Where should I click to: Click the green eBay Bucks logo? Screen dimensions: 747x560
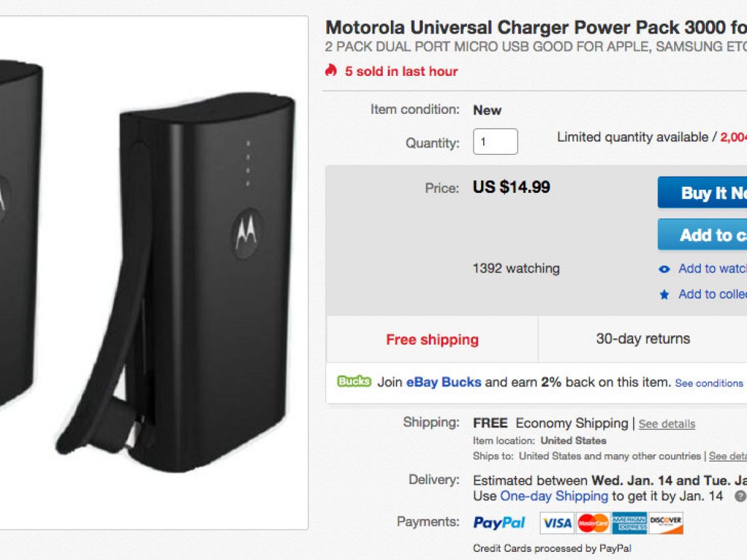[x=354, y=381]
